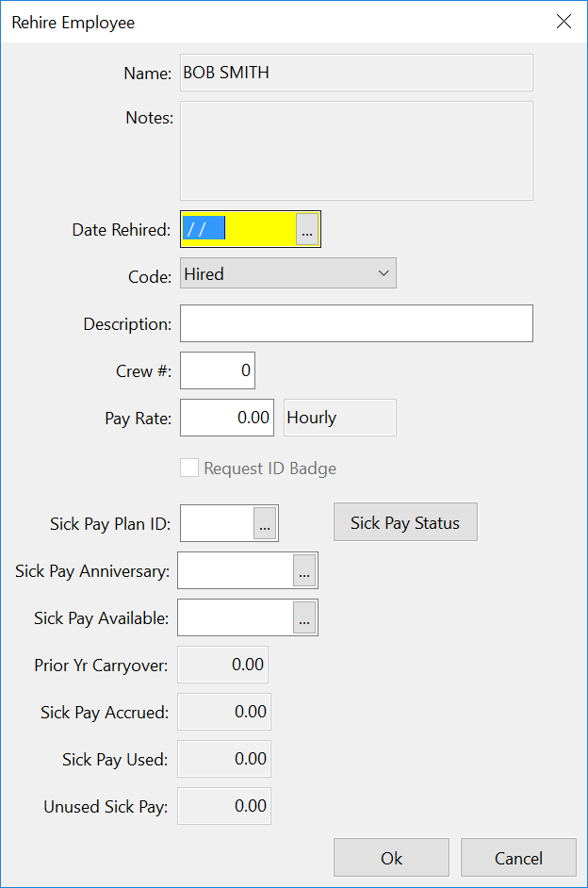Image resolution: width=588 pixels, height=888 pixels.
Task: Focus the Date Rehired yellow date field
Action: tap(238, 229)
